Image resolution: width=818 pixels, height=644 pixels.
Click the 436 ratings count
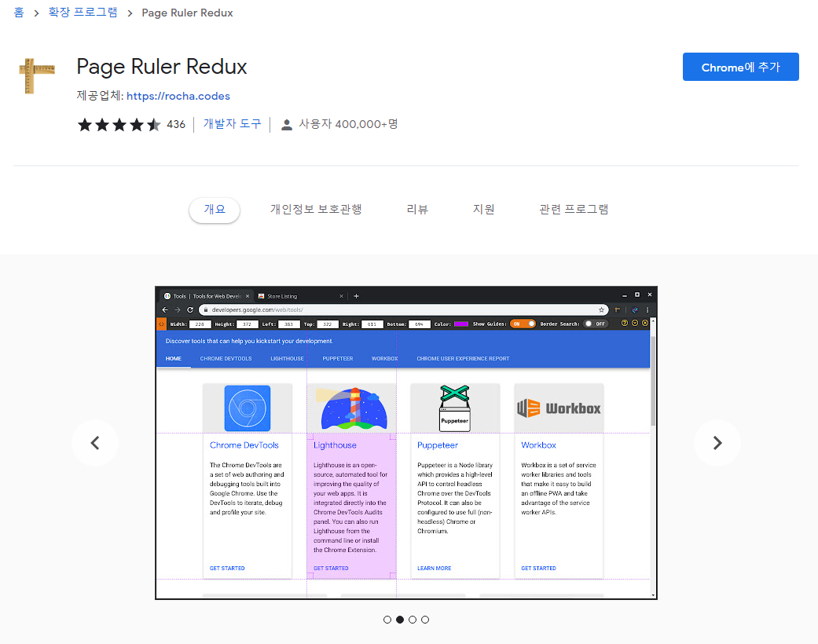(x=176, y=125)
